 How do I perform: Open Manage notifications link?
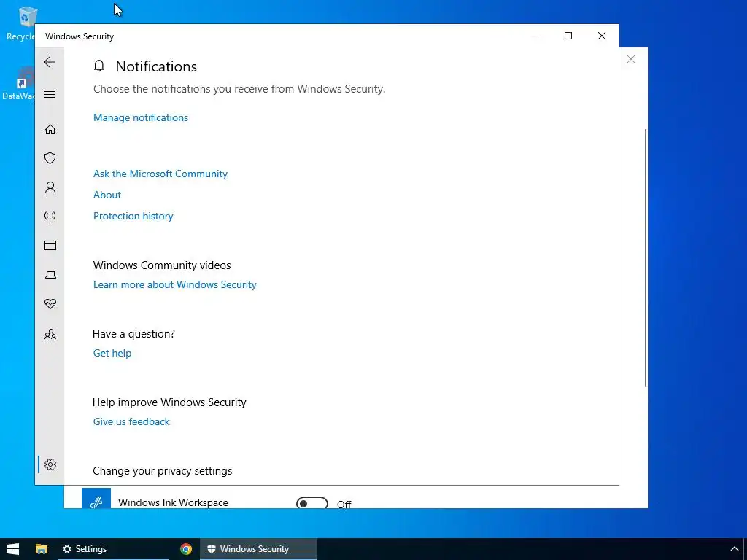point(141,117)
